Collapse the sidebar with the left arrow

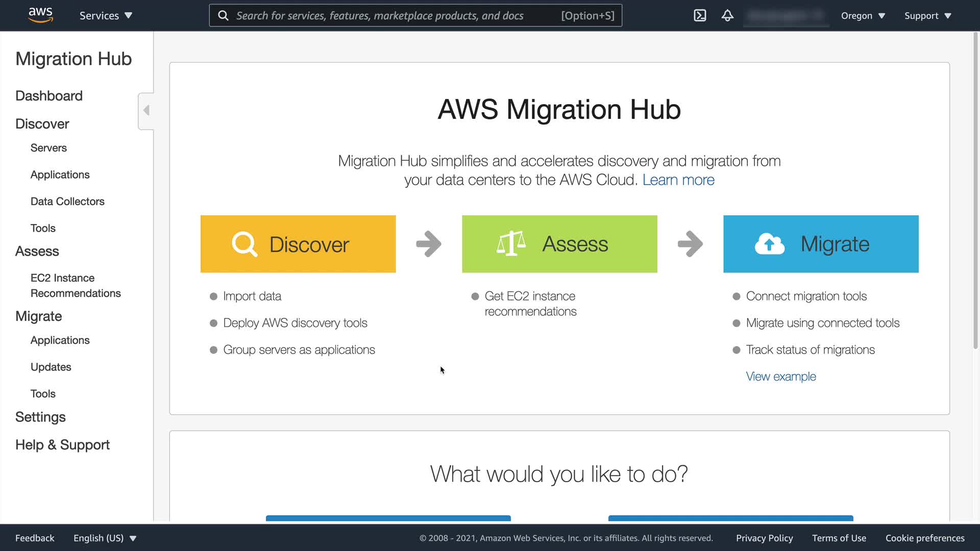coord(146,111)
